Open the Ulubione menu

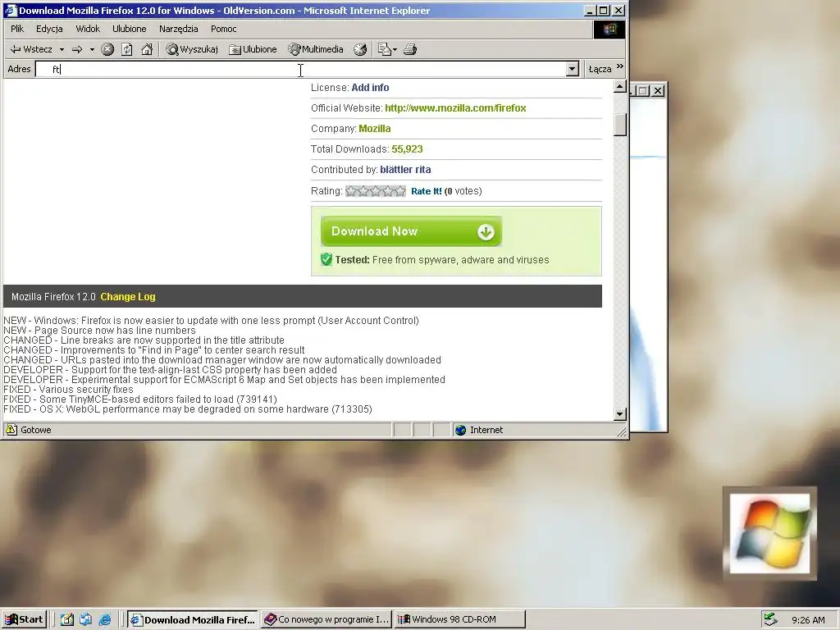click(x=129, y=29)
